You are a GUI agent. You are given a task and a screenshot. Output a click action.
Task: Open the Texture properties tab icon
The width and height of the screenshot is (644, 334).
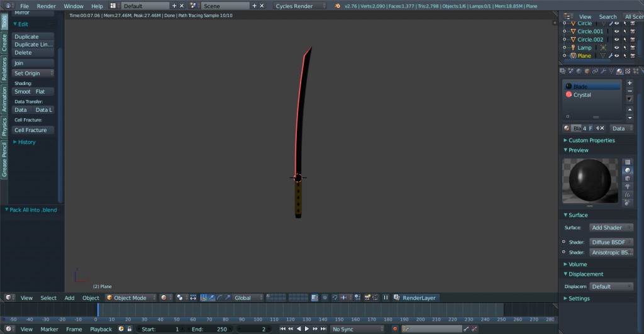pyautogui.click(x=628, y=71)
